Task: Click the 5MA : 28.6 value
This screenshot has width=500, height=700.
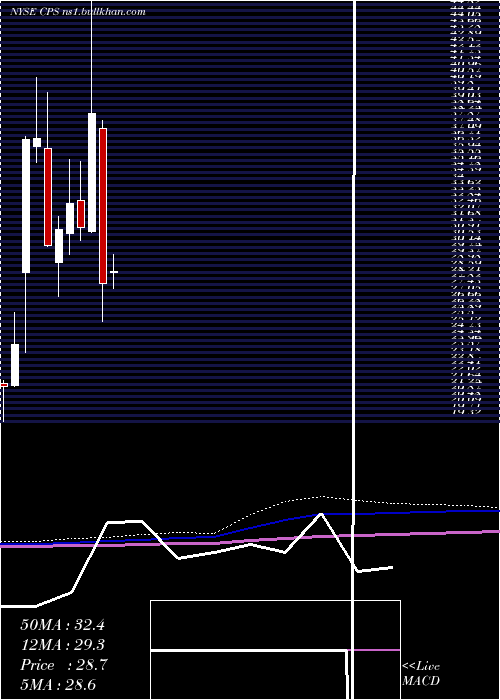Action: (x=58, y=685)
